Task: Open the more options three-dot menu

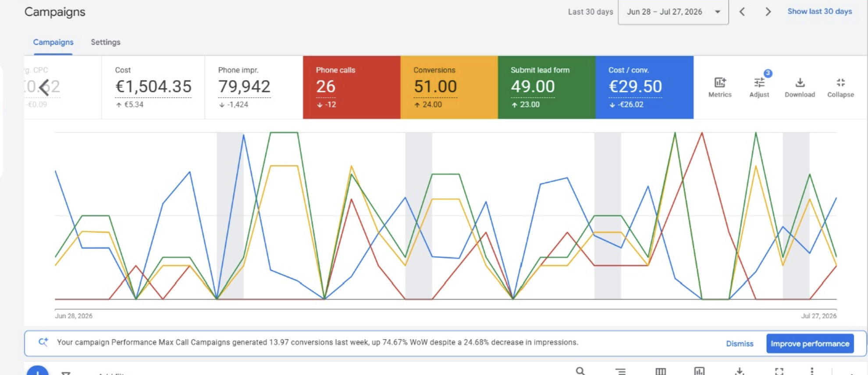Action: pyautogui.click(x=812, y=371)
